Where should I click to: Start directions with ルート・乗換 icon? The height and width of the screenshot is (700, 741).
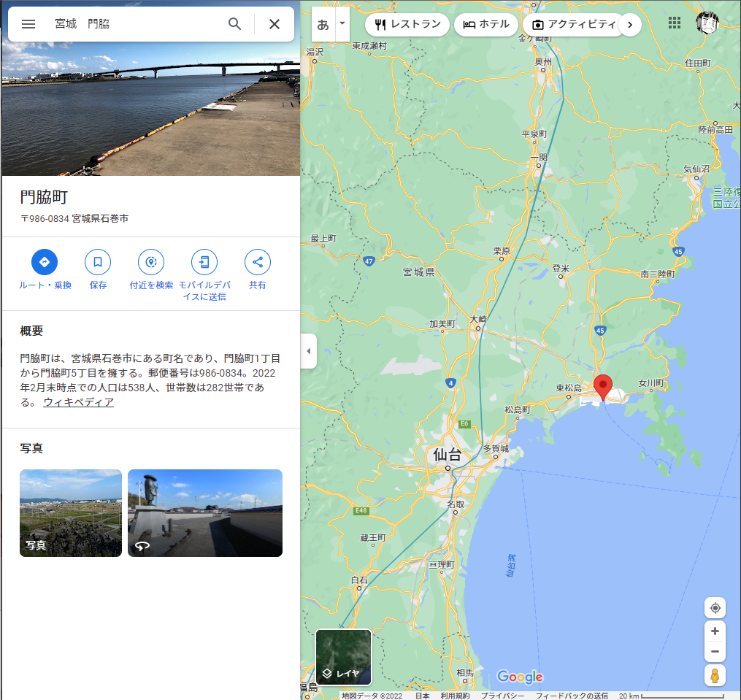coord(45,262)
